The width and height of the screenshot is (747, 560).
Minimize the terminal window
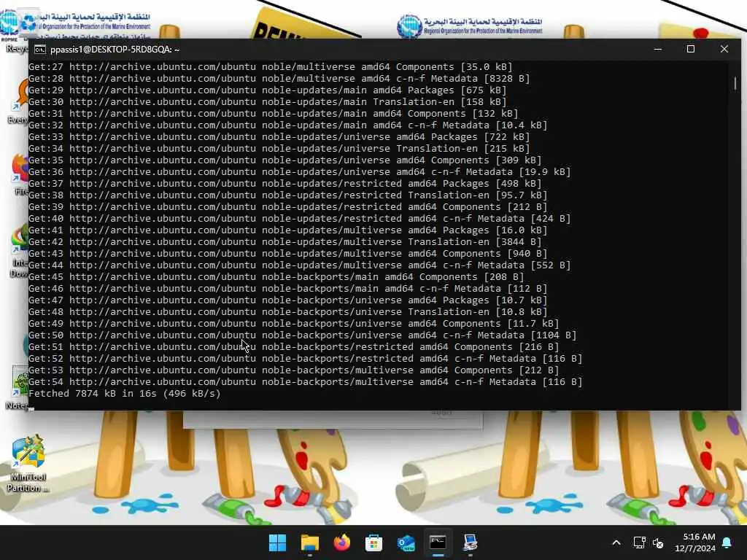[x=658, y=49]
